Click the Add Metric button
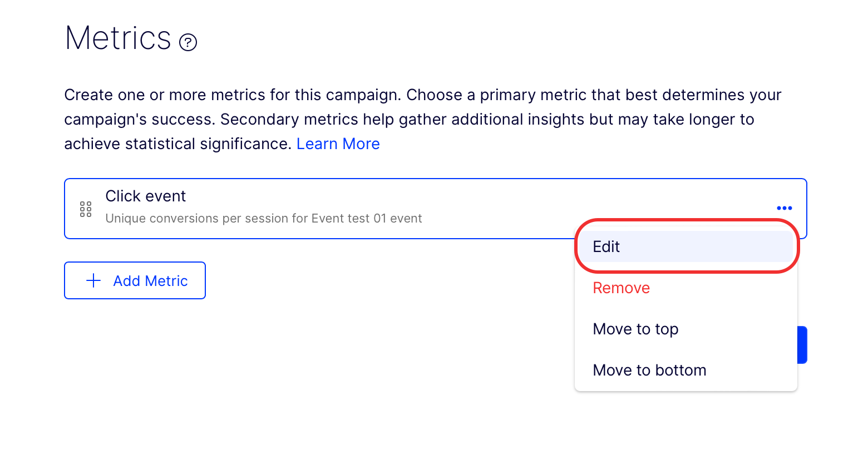This screenshot has width=868, height=474. [x=135, y=280]
